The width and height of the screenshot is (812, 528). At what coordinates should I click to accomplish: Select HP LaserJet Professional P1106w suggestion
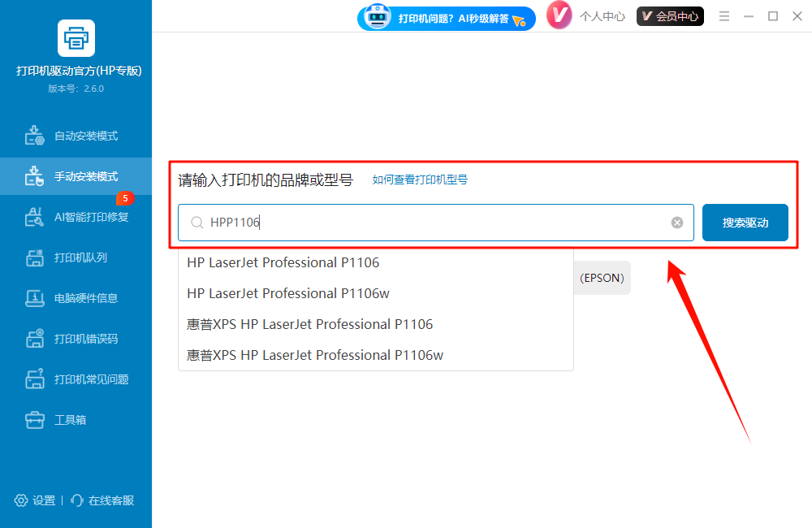[287, 293]
